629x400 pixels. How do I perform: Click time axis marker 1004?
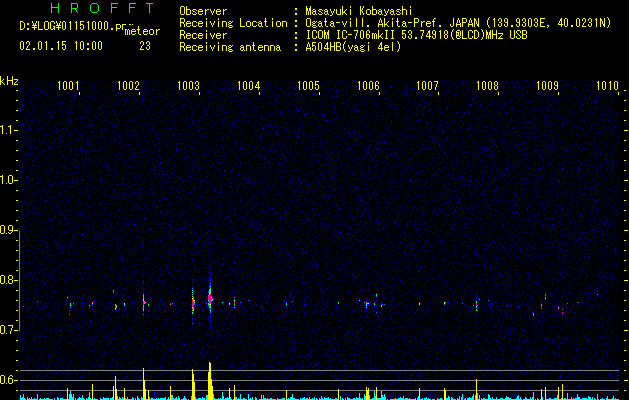(x=248, y=85)
